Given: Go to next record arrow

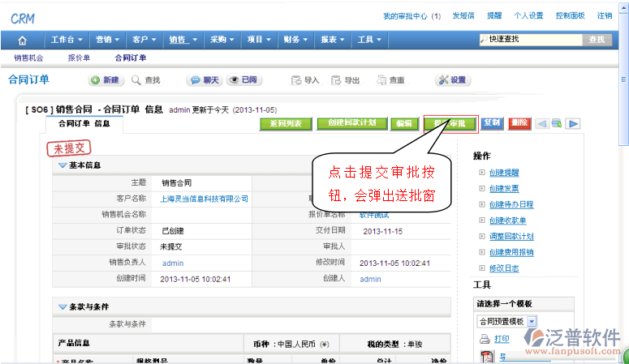Looking at the screenshot, I should click(x=573, y=123).
